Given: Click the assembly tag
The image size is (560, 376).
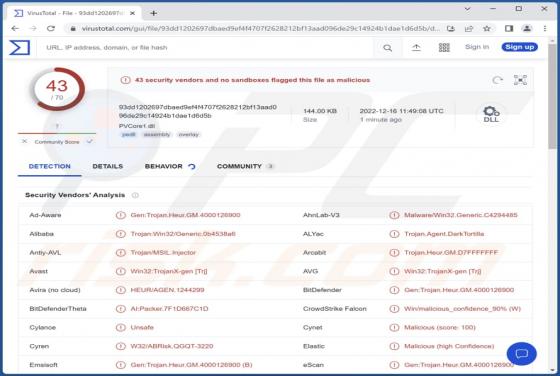Looking at the screenshot, I should (x=157, y=135).
